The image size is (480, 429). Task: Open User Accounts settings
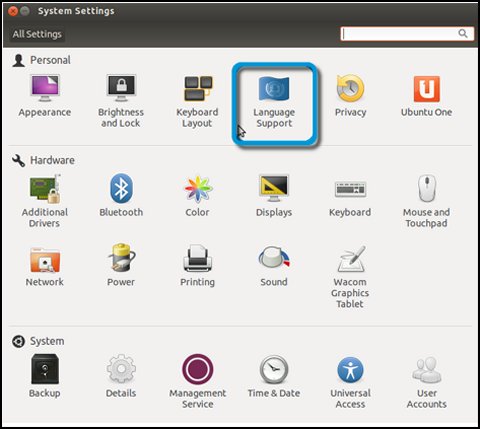(427, 382)
